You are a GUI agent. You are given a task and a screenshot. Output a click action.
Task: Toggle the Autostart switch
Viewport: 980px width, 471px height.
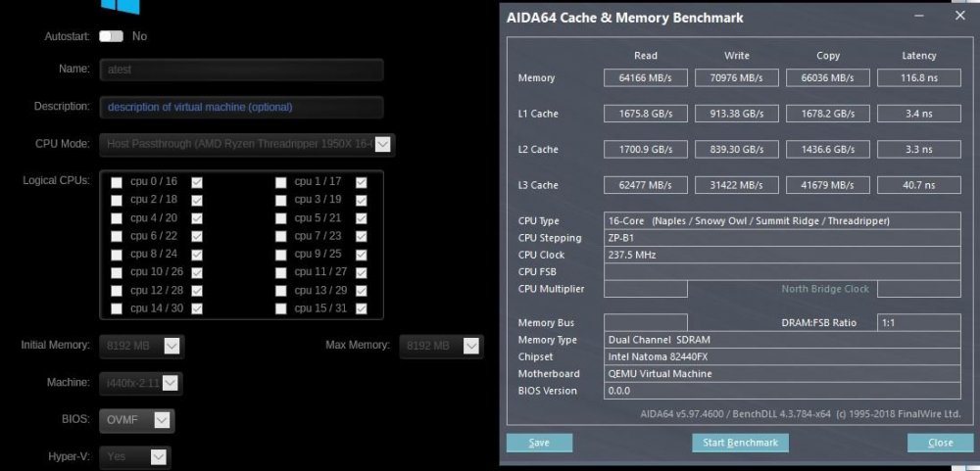[x=112, y=36]
